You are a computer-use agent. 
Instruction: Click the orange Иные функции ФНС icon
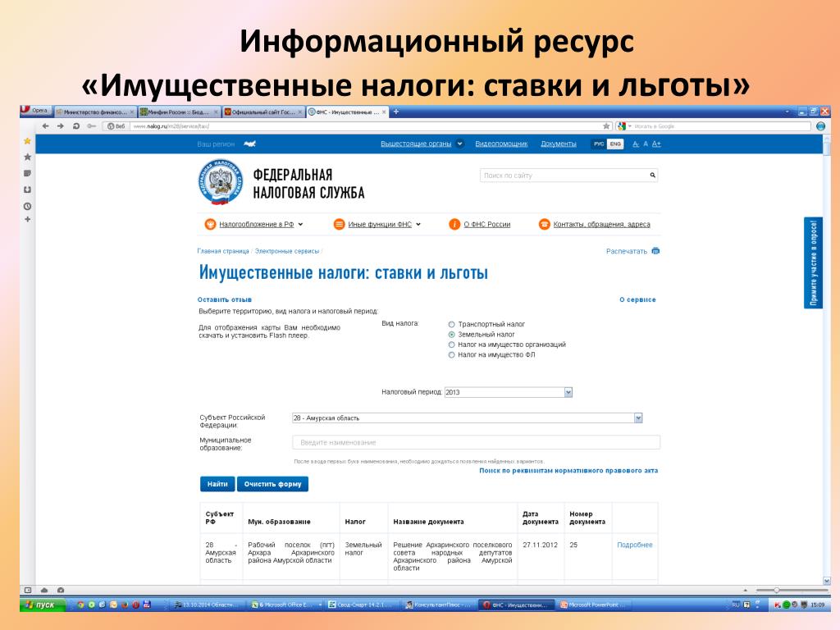339,225
